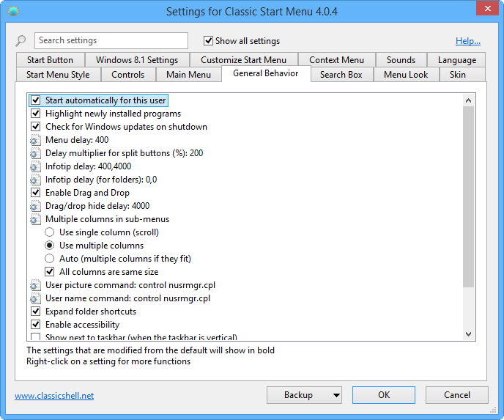Click the User name command setting icon
504x420 pixels.
(35, 298)
